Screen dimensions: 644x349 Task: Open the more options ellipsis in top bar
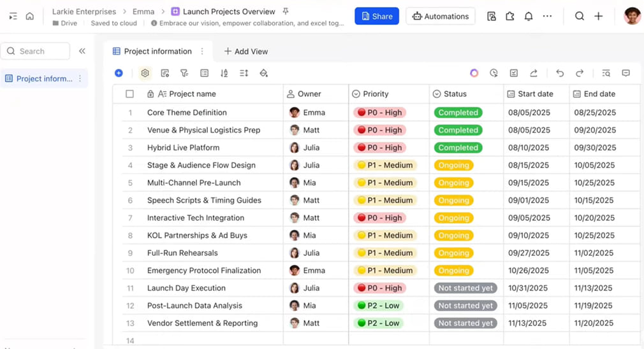(548, 17)
